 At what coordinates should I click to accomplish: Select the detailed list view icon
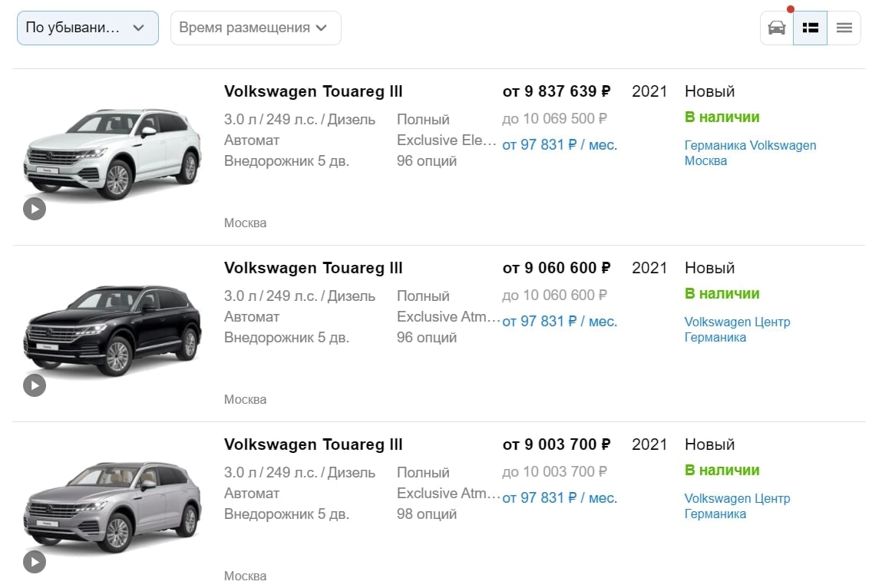[810, 28]
